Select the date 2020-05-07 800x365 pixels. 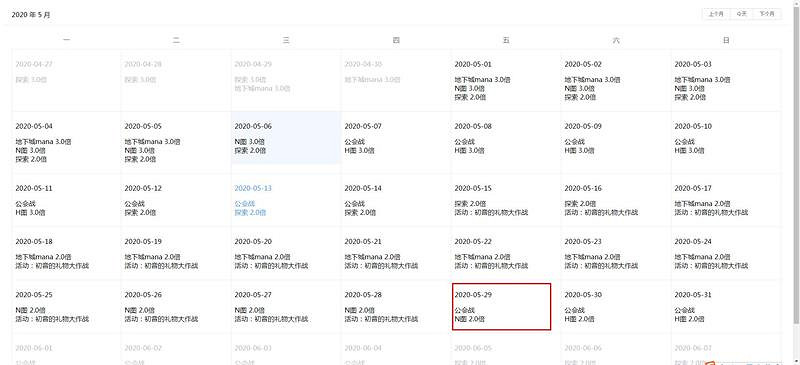(x=363, y=126)
